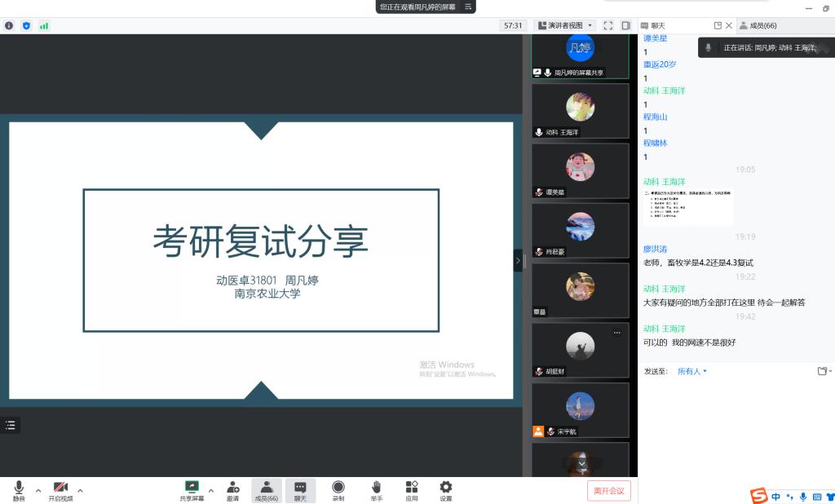Open the apps icon in the toolbar
The width and height of the screenshot is (835, 504).
(412, 488)
